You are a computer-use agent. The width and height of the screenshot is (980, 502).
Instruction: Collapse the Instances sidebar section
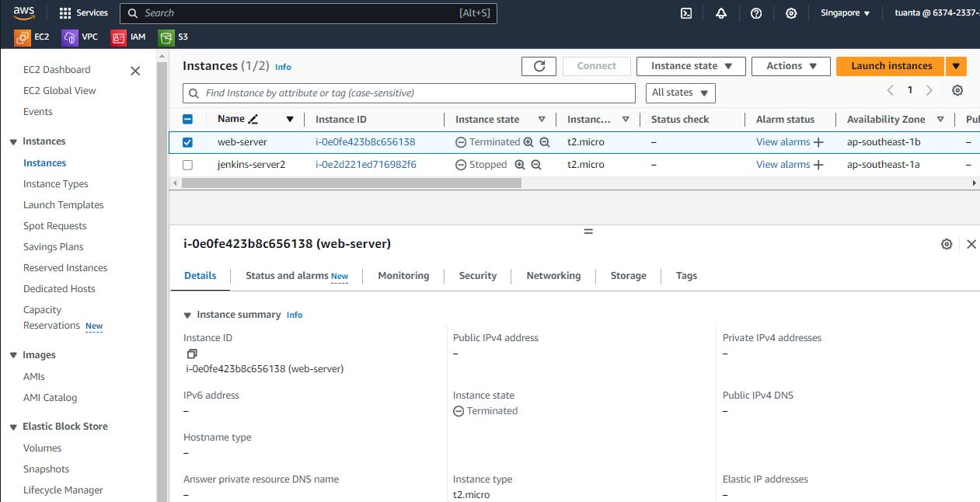coord(13,141)
